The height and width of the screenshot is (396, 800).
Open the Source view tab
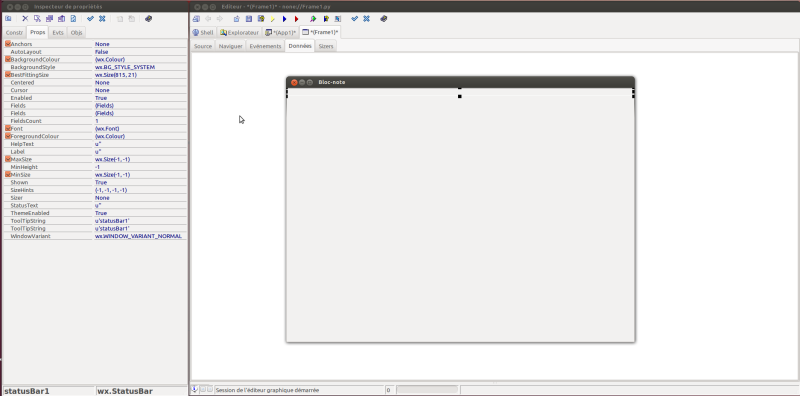click(203, 46)
